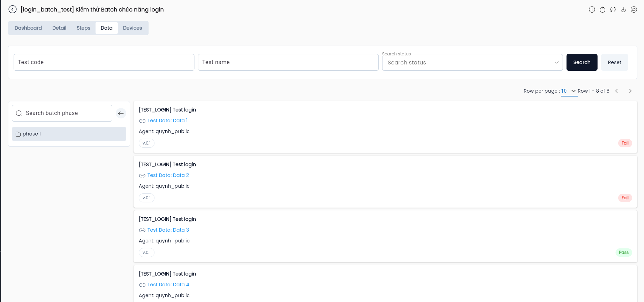The height and width of the screenshot is (302, 644).
Task: Click the v.0.1 tag on Data 1 card
Action: click(x=146, y=143)
